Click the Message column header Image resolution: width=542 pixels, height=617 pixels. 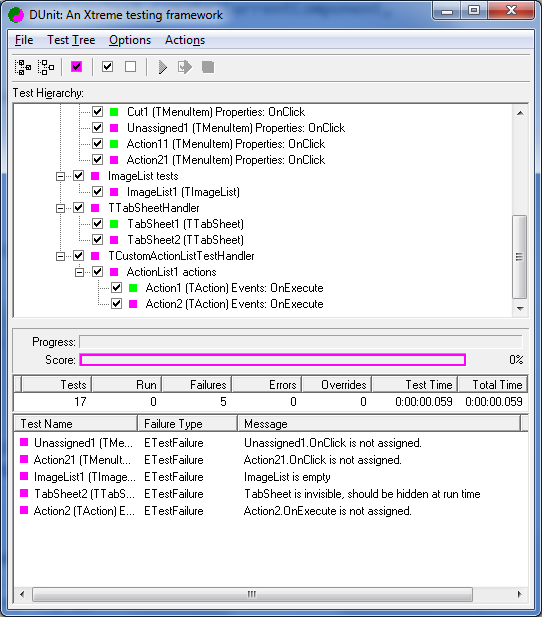[x=379, y=424]
